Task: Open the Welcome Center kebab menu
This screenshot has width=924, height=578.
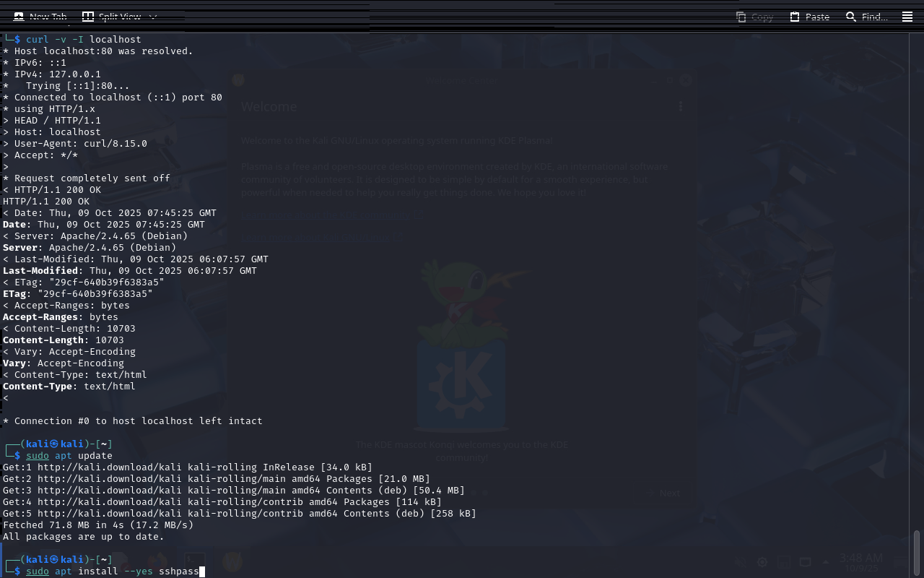Action: [681, 107]
